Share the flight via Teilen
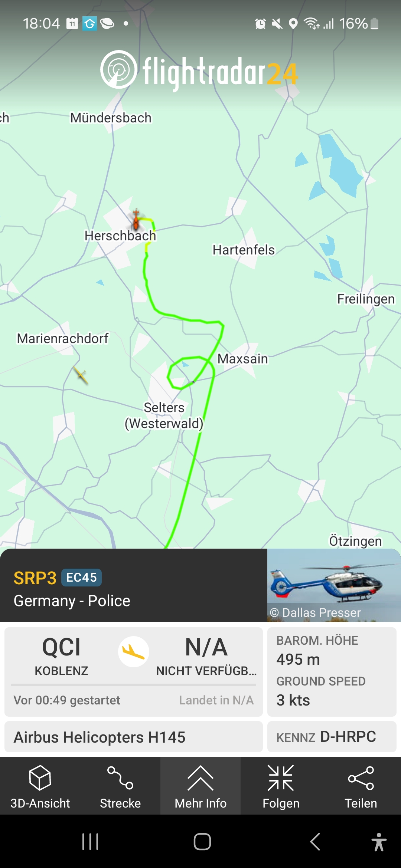The width and height of the screenshot is (401, 868). tap(361, 786)
